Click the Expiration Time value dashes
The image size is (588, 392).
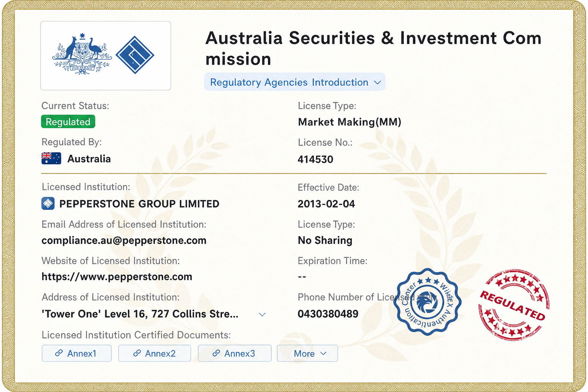[302, 277]
